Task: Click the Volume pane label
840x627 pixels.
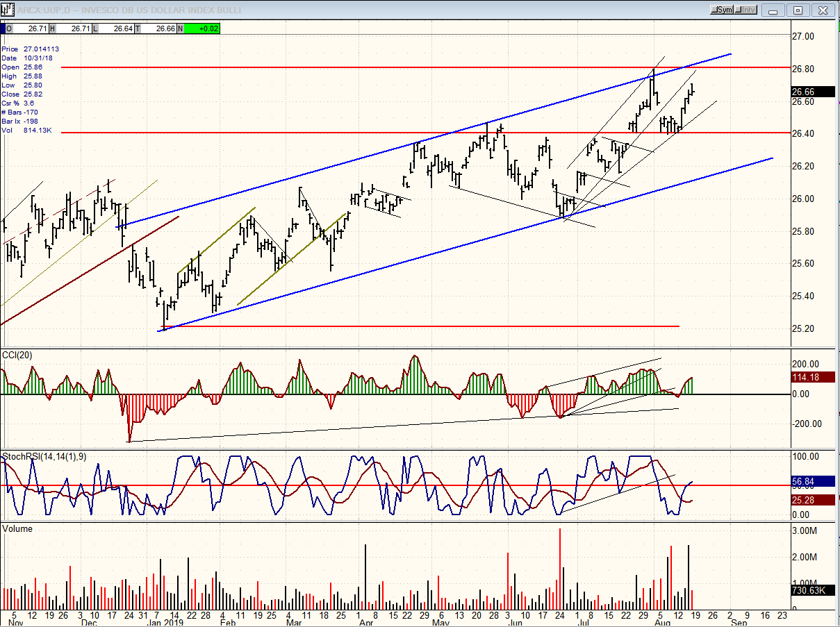Action: pyautogui.click(x=17, y=529)
